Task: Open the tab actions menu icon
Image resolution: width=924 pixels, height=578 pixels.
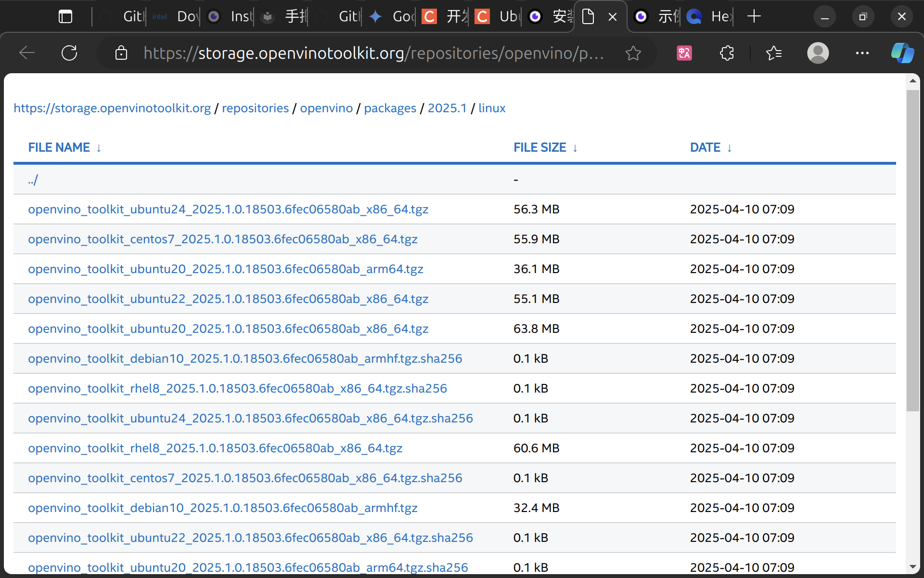Action: 65,17
